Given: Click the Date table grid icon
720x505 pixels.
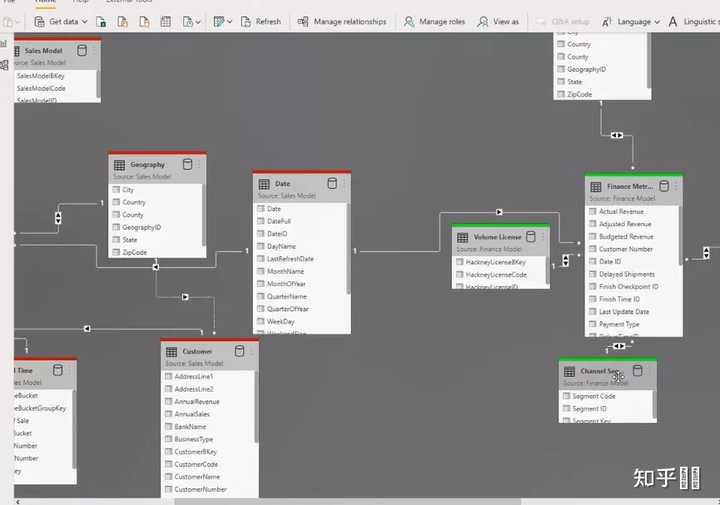Looking at the screenshot, I should point(264,184).
